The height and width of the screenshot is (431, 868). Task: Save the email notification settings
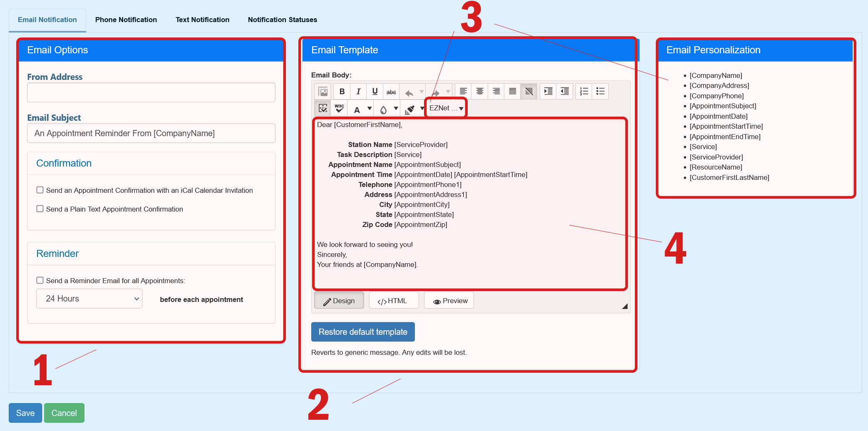(x=25, y=413)
